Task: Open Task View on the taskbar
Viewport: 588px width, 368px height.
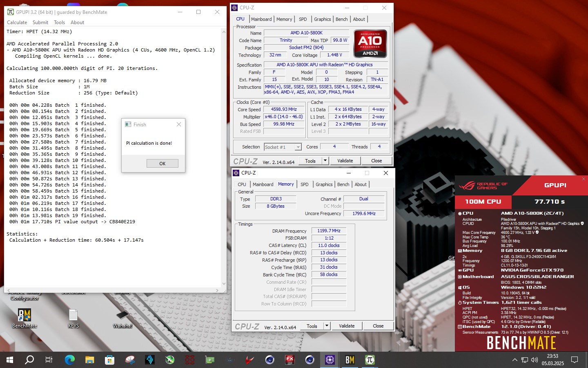Action: [x=49, y=360]
